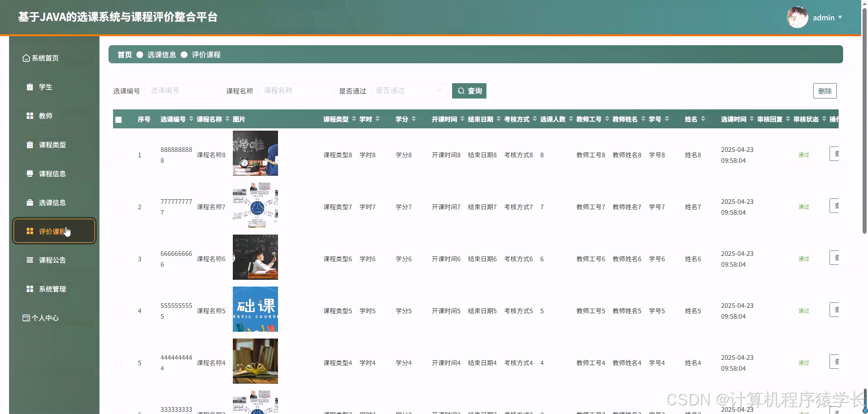Toggle the select-all checkbox in table header

[x=118, y=120]
